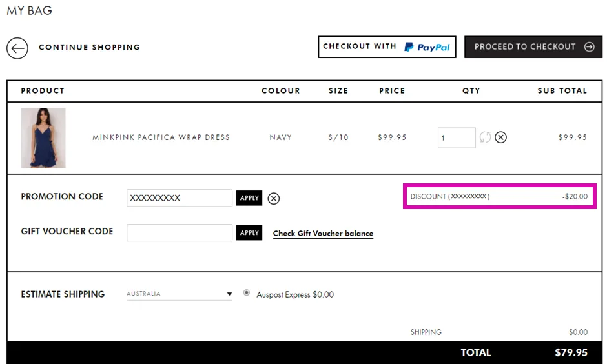Checkout with PayPal

point(387,47)
